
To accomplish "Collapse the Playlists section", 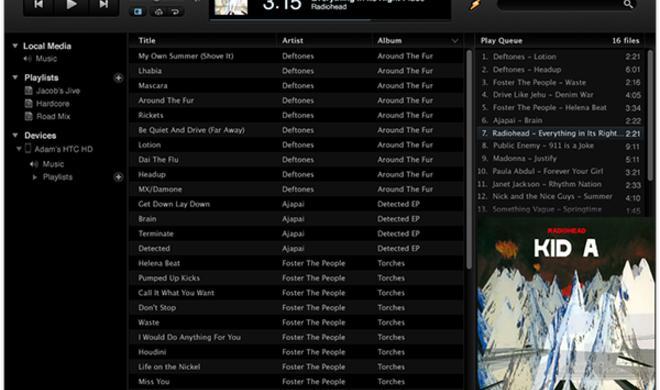I will coord(15,77).
